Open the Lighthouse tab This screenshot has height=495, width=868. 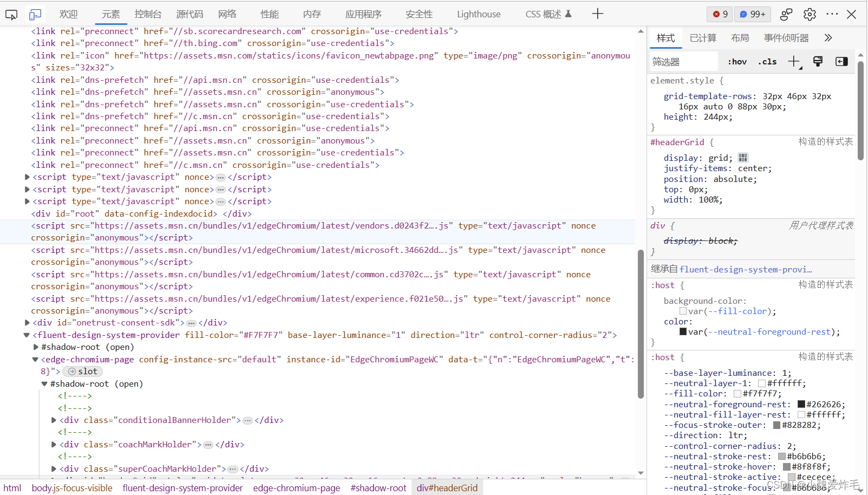pyautogui.click(x=479, y=15)
